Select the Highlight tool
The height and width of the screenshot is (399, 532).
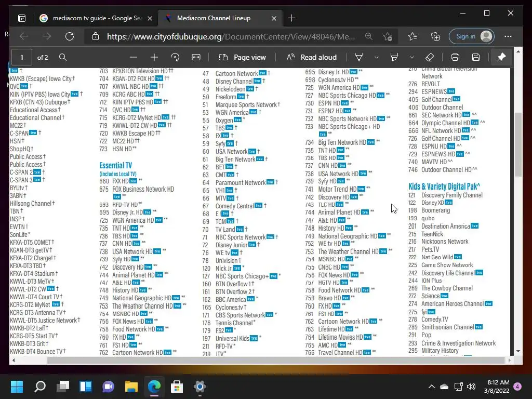click(394, 57)
